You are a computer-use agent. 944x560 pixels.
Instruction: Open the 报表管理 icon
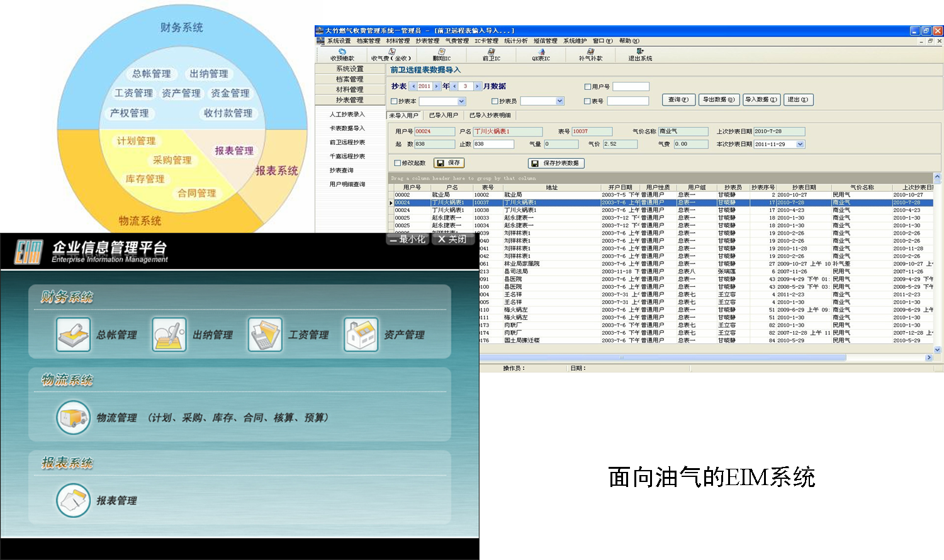[x=74, y=500]
